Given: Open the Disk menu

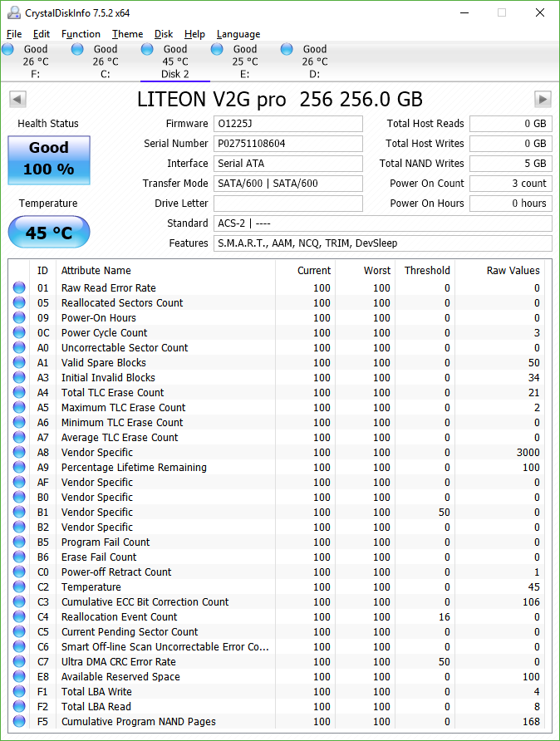Looking at the screenshot, I should pyautogui.click(x=164, y=34).
